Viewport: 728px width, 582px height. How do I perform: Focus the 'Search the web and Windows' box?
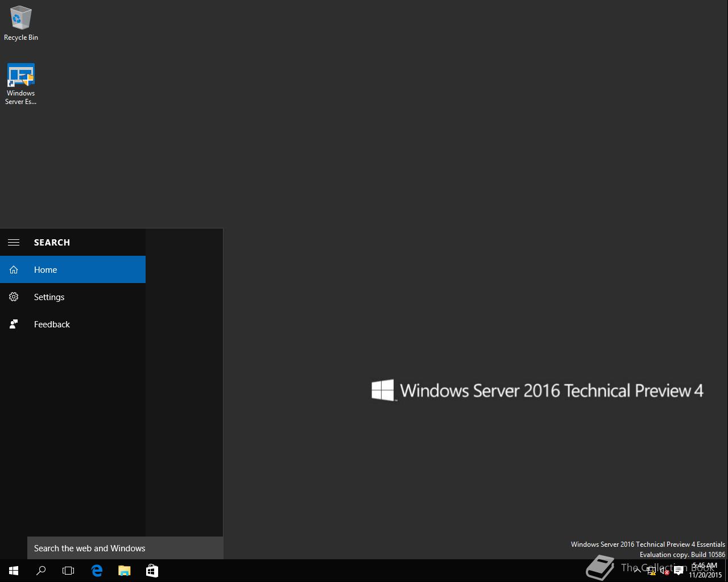(x=125, y=548)
